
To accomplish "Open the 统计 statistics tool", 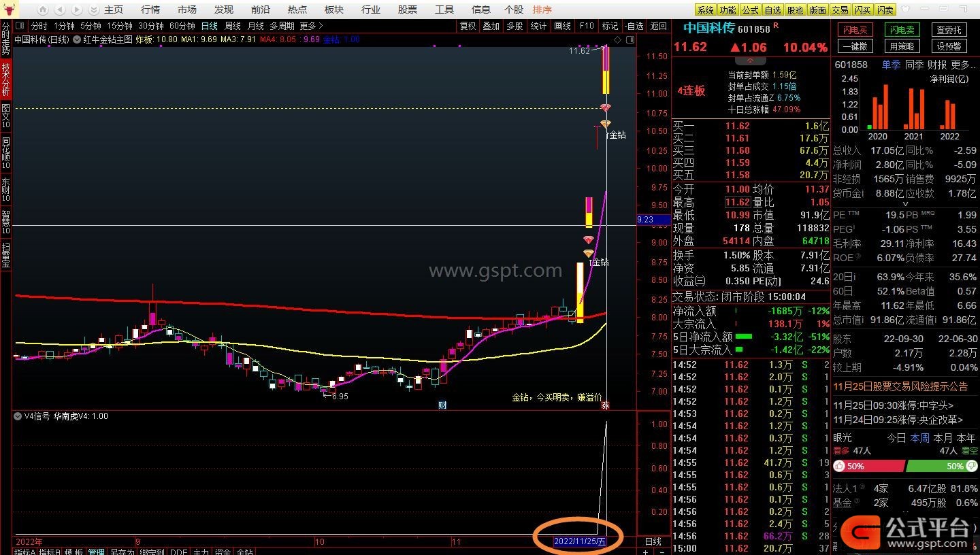I will pos(538,26).
